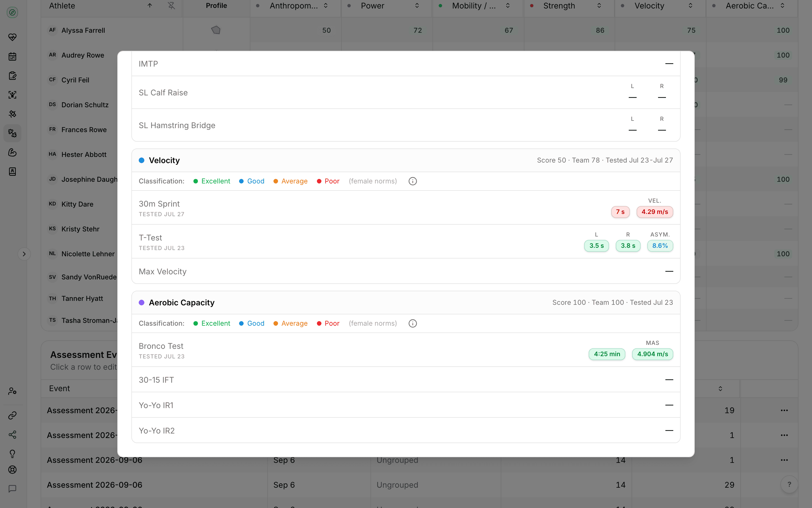Click the 4.29 m/s sprint velocity badge
This screenshot has width=812, height=508.
click(x=655, y=212)
